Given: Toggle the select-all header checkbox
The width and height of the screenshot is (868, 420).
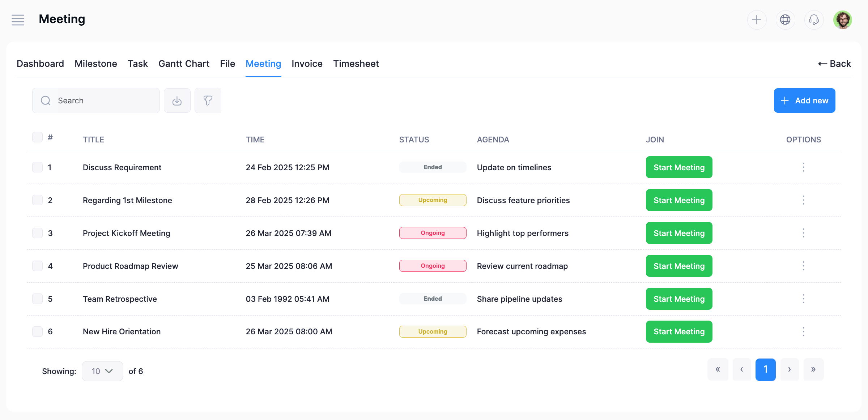Looking at the screenshot, I should coord(38,137).
